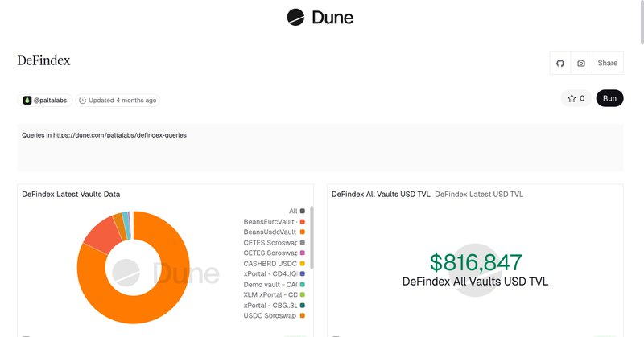Image resolution: width=644 pixels, height=337 pixels.
Task: Toggle the XLM xPortal legend entry
Action: 274,294
